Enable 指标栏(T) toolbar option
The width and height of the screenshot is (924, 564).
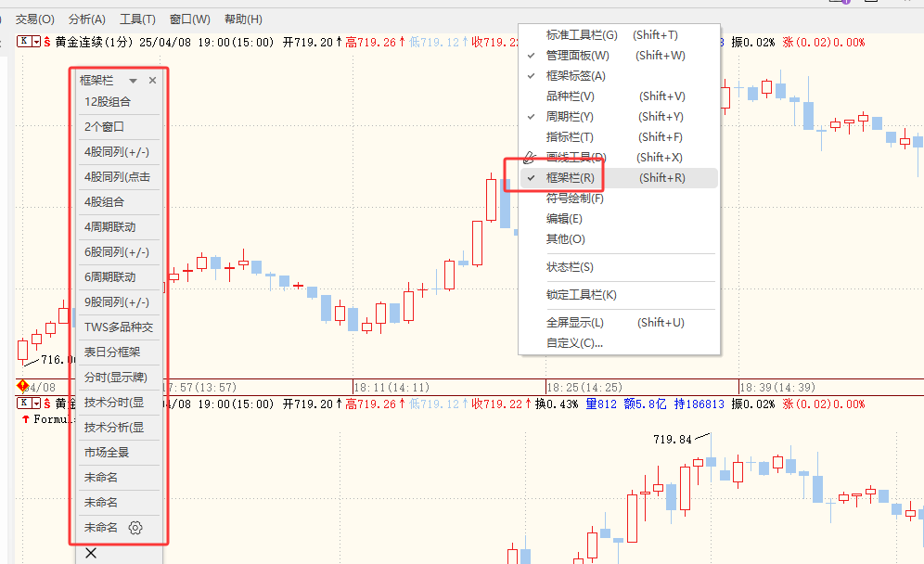pyautogui.click(x=619, y=137)
